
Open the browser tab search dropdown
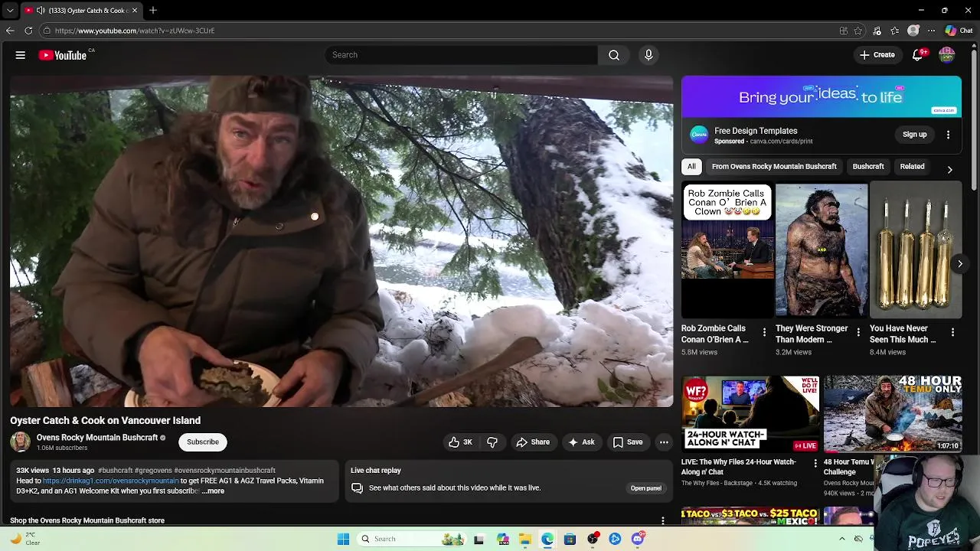[x=10, y=10]
